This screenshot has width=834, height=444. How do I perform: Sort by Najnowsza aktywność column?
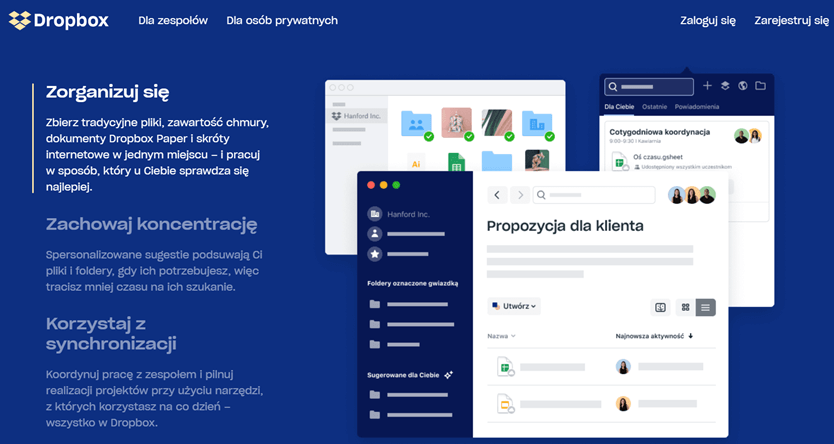point(655,336)
